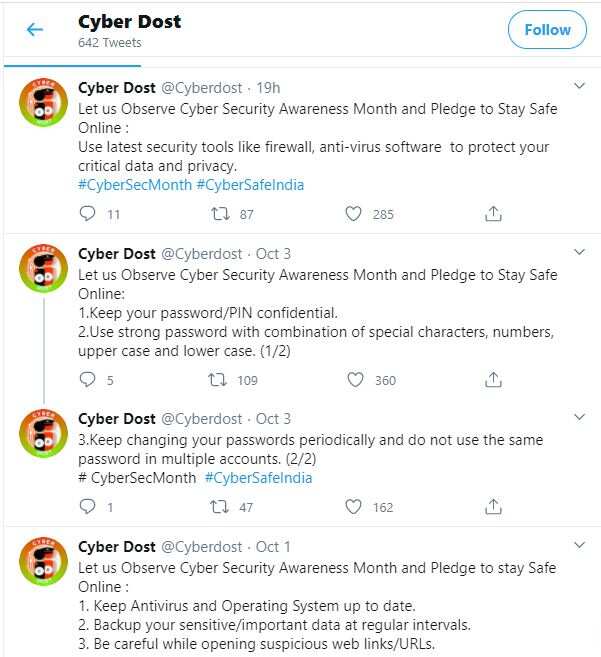This screenshot has height=657, width=601.
Task: Expand the chevron menu on the first Oct 3 tweet
Action: pos(579,252)
